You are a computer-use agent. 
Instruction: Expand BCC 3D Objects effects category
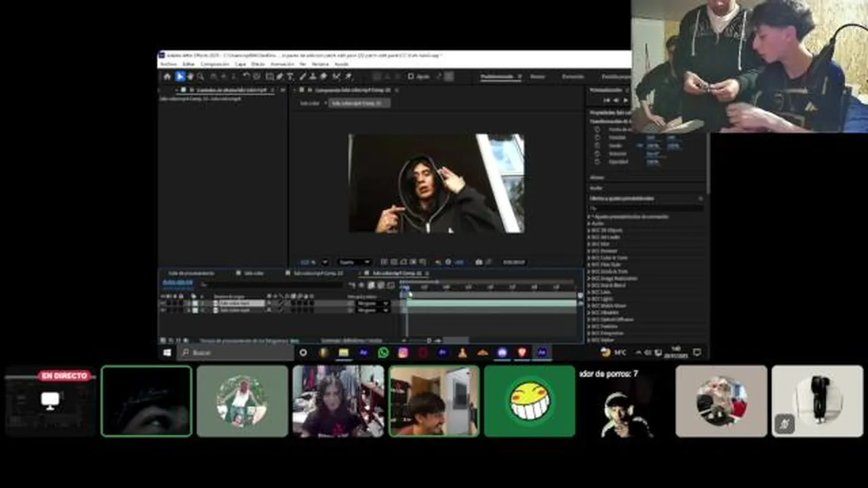588,230
